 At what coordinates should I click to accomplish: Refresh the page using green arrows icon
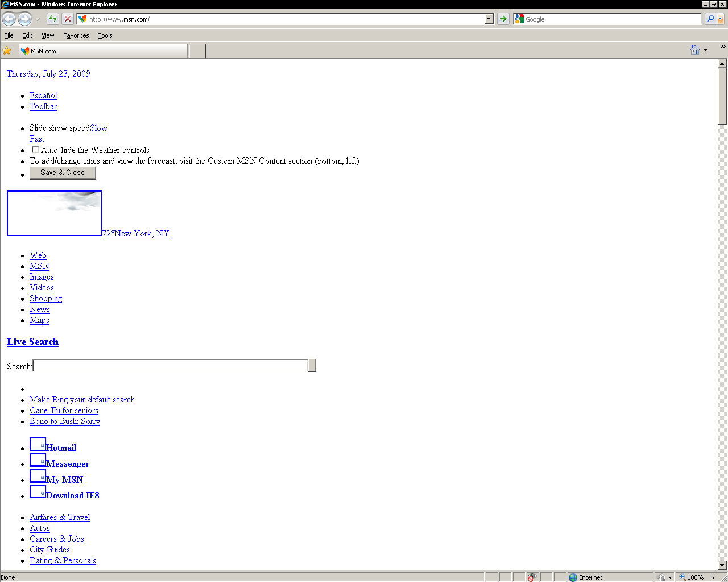pos(53,19)
